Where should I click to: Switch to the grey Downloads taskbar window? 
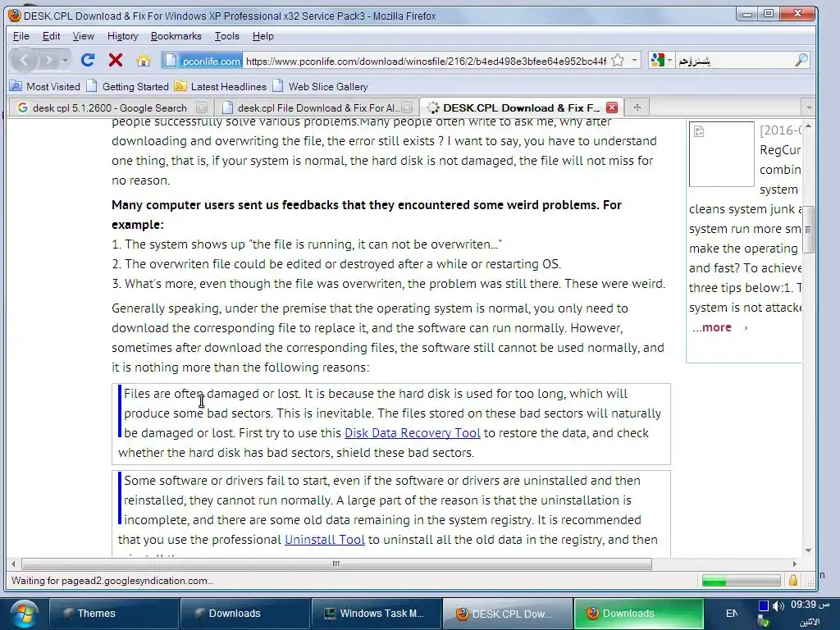[245, 614]
